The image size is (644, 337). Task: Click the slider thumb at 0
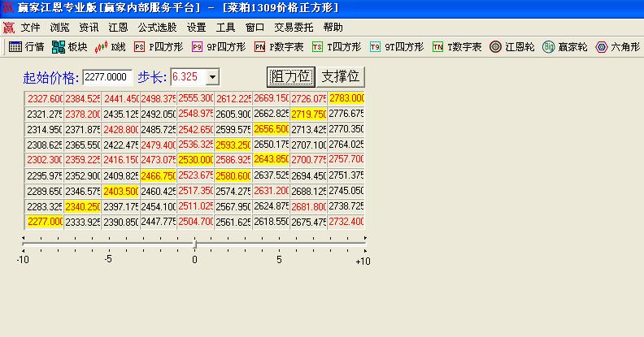pyautogui.click(x=194, y=243)
